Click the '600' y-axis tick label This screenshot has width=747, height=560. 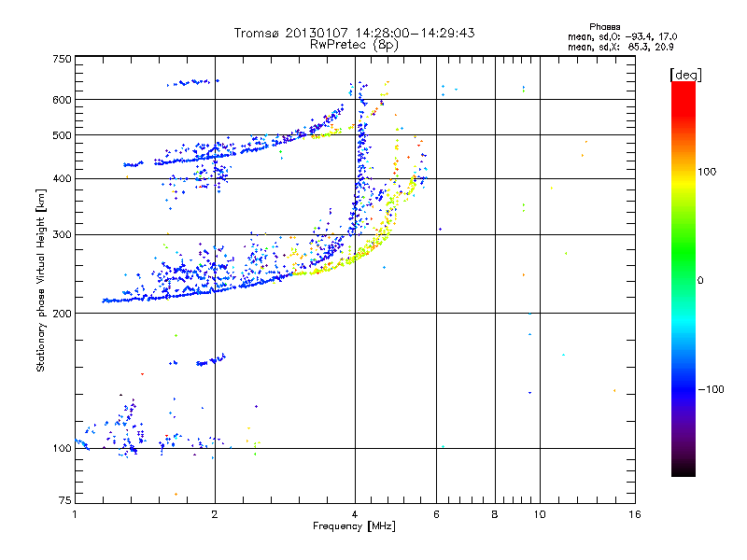(x=62, y=100)
